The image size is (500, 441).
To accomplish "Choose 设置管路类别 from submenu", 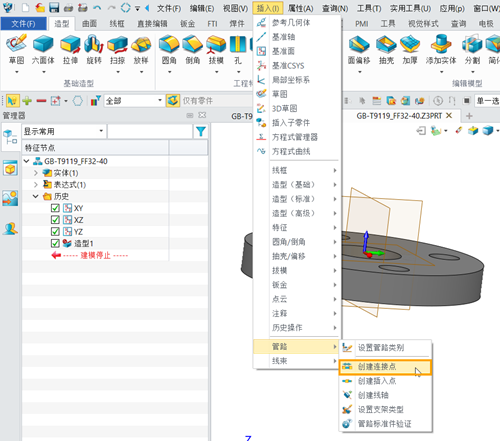I will [385, 348].
